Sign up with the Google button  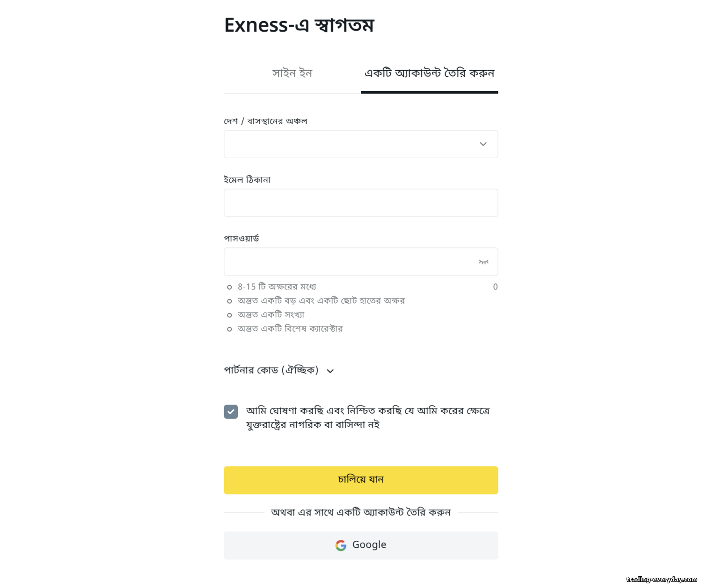coord(361,545)
